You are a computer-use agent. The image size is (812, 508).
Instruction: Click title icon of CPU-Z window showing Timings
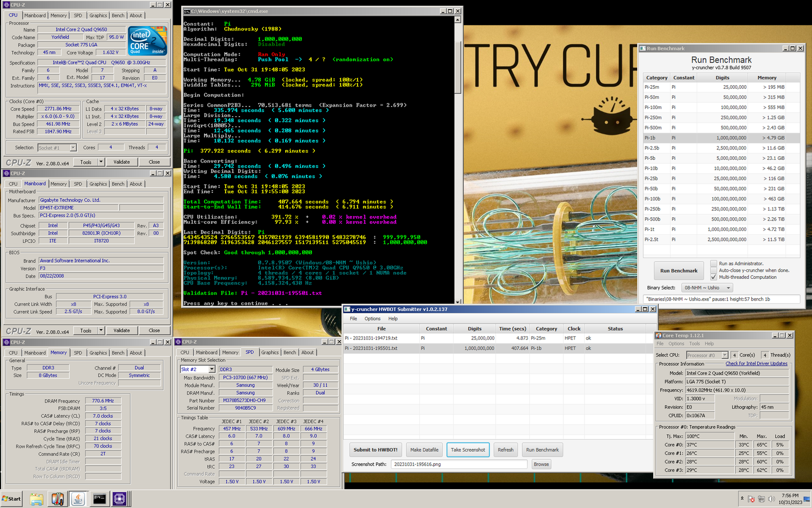7,342
